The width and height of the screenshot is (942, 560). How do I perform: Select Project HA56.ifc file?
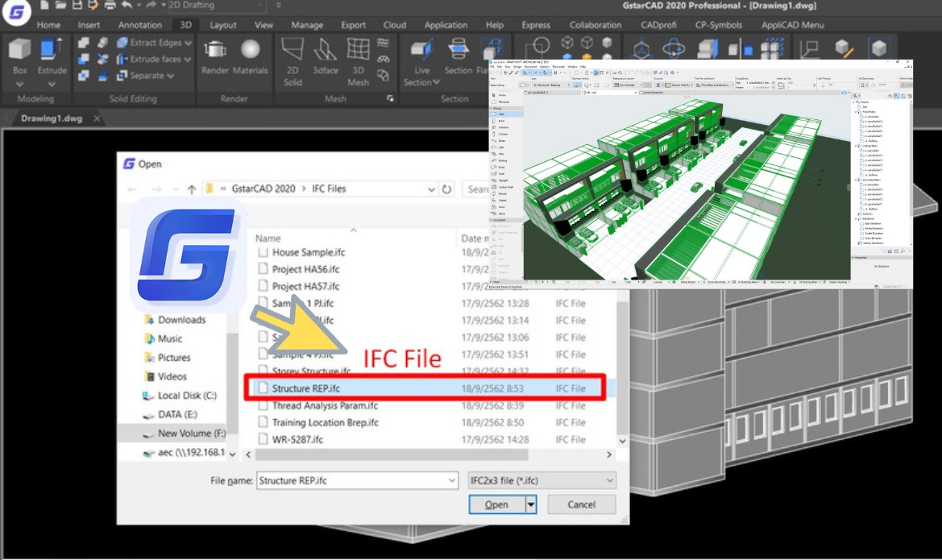point(305,269)
